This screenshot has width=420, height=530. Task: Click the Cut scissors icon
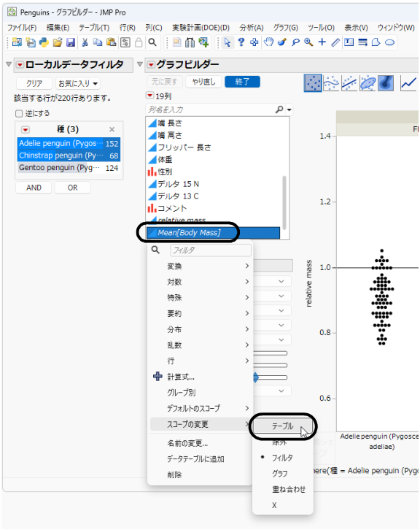(x=85, y=42)
